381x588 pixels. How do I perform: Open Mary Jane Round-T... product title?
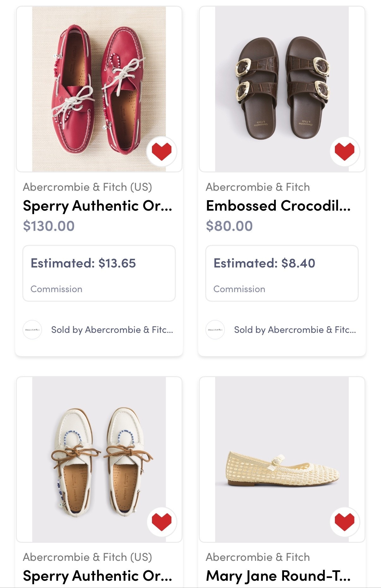coord(278,576)
